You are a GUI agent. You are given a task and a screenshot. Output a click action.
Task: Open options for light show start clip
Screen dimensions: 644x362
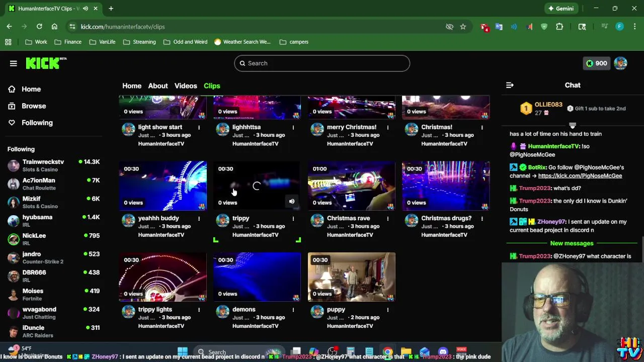(199, 128)
